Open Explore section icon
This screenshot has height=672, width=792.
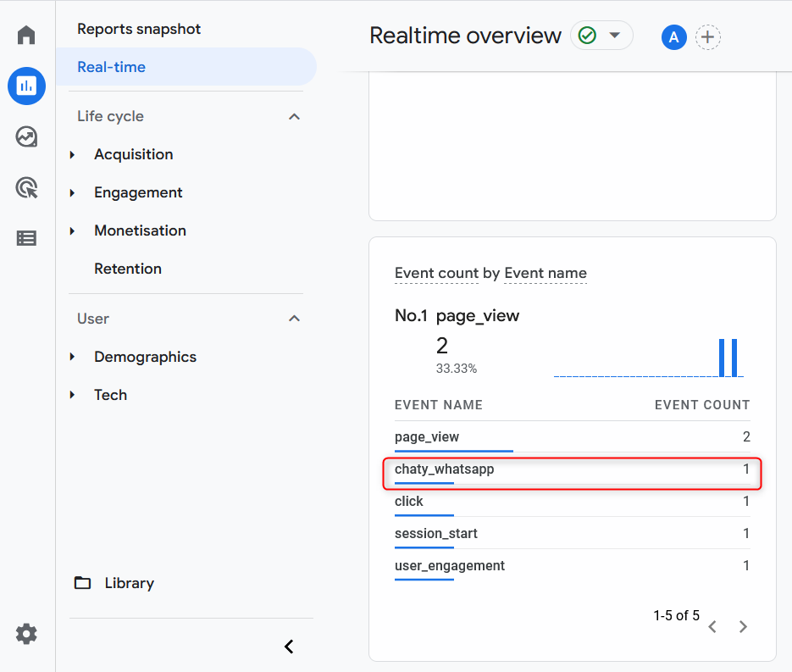click(26, 137)
